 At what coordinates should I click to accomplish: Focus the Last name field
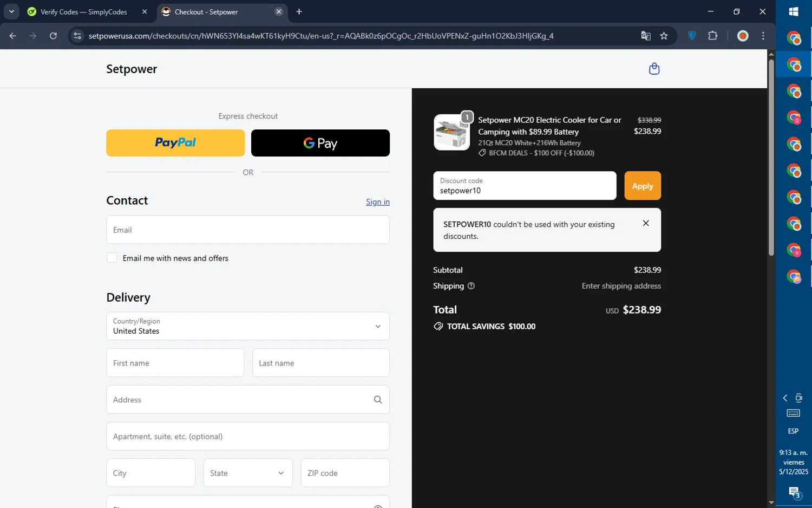tap(321, 363)
